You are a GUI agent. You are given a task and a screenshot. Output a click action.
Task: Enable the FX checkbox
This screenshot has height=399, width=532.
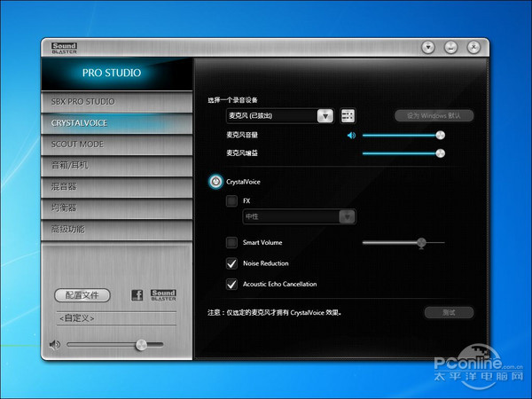click(231, 201)
